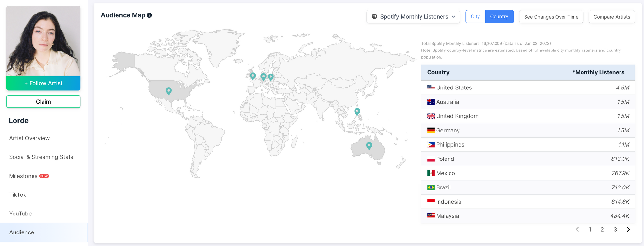
Task: Go to page 2 of countries
Action: (x=602, y=229)
